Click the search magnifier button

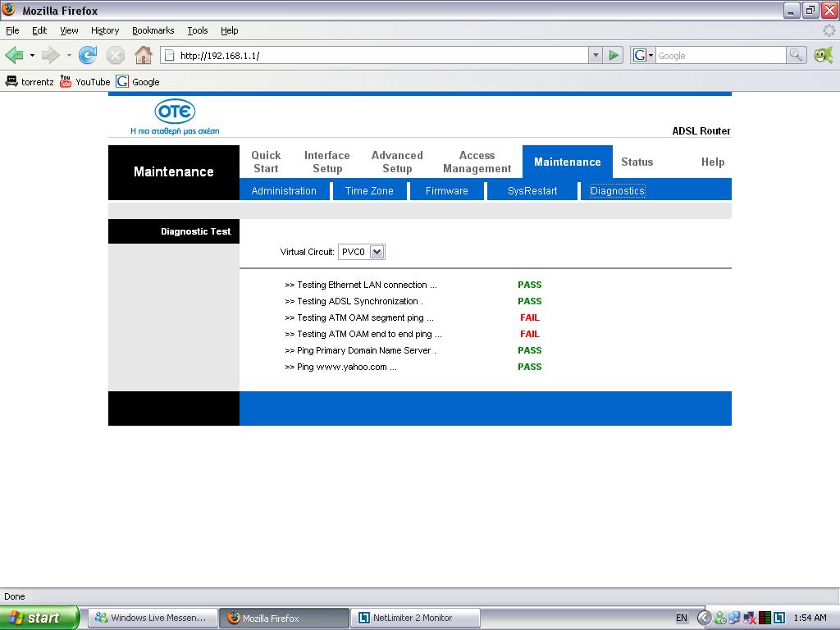[796, 55]
